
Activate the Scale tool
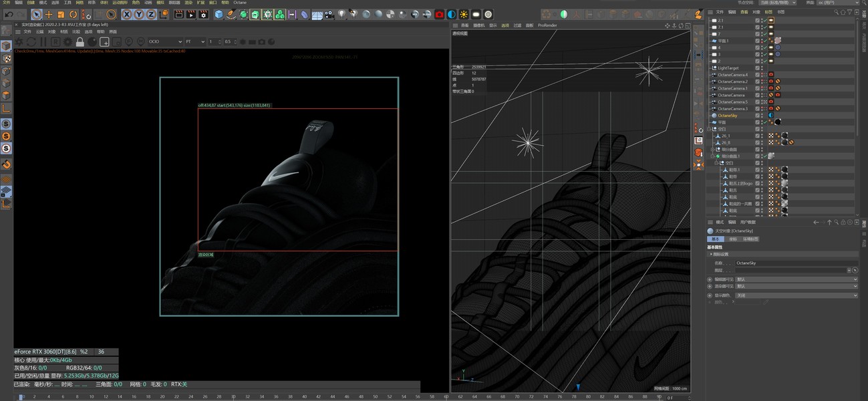pos(61,14)
